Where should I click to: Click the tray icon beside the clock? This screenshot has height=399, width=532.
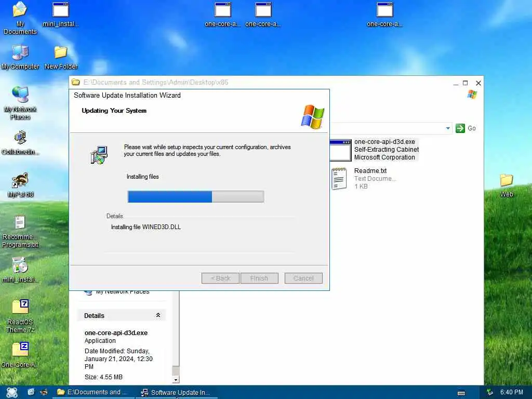pyautogui.click(x=489, y=392)
